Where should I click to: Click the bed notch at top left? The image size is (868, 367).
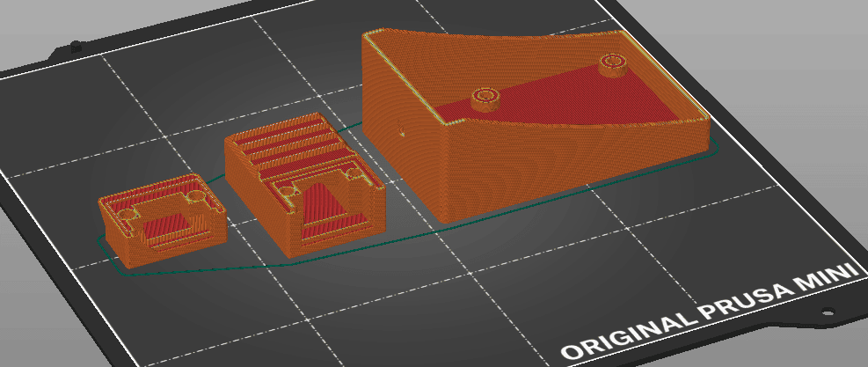point(76,42)
